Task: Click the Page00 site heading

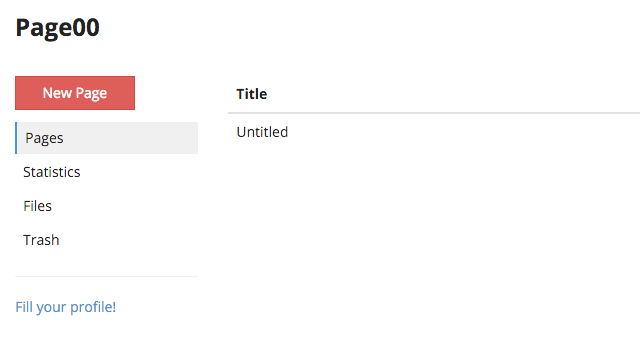Action: 58,28
